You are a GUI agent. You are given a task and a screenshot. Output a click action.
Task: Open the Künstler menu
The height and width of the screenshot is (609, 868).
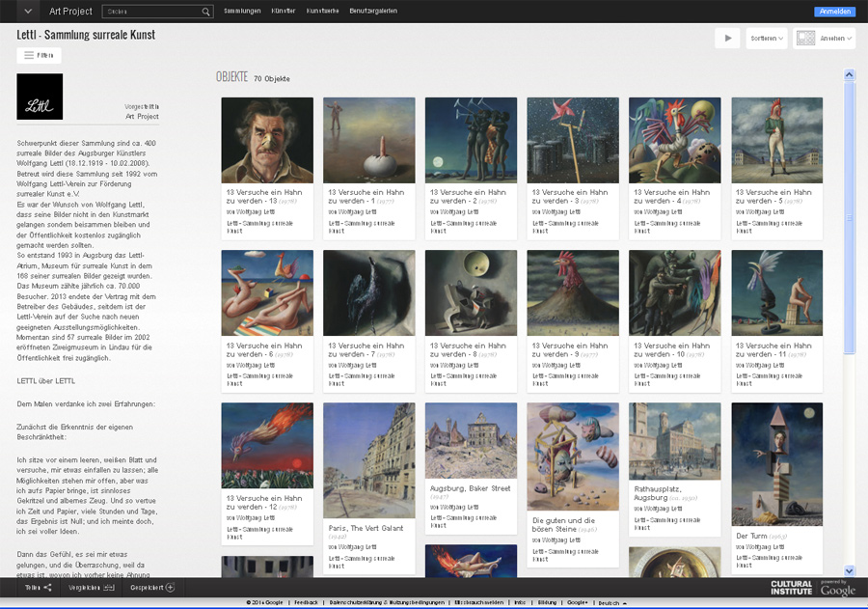click(x=284, y=11)
